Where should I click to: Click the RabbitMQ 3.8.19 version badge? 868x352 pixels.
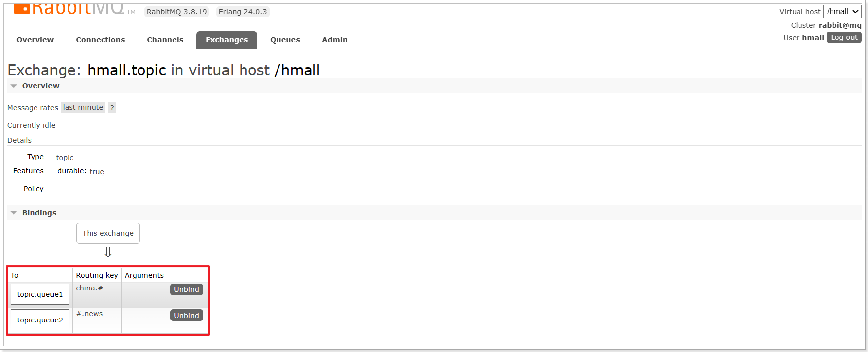click(x=176, y=12)
